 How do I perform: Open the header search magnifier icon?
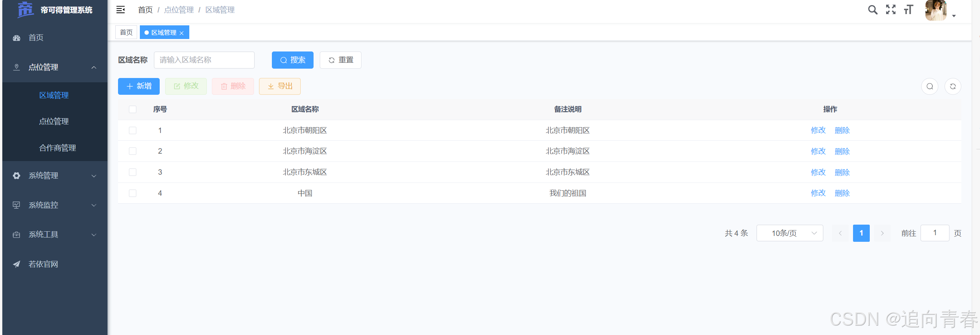pyautogui.click(x=873, y=10)
